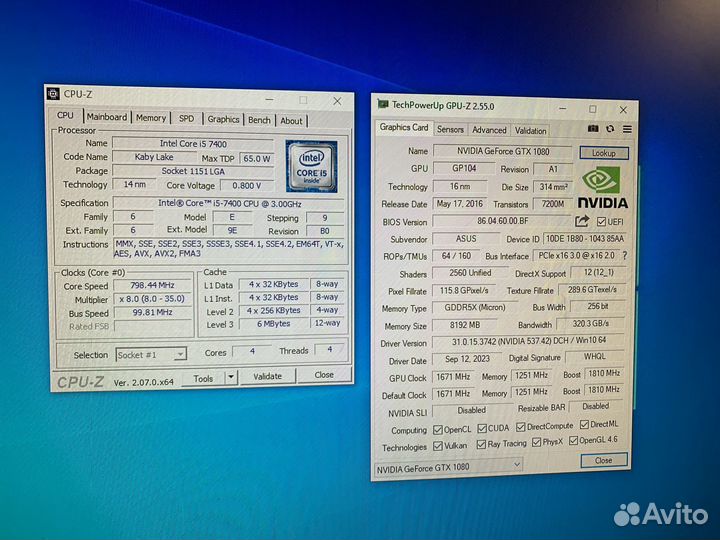Click the Memory Type value GDDR5X (Micron)
This screenshot has height=540, width=720.
point(475,308)
